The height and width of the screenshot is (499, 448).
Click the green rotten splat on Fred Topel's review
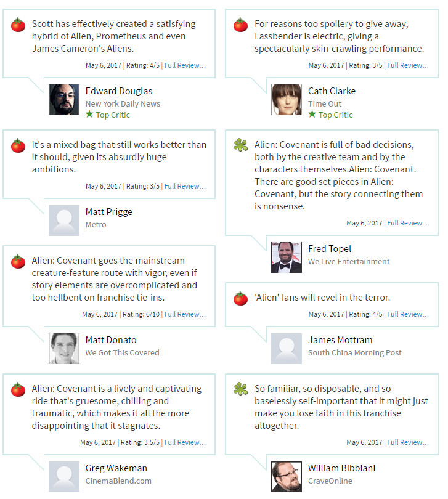point(240,145)
